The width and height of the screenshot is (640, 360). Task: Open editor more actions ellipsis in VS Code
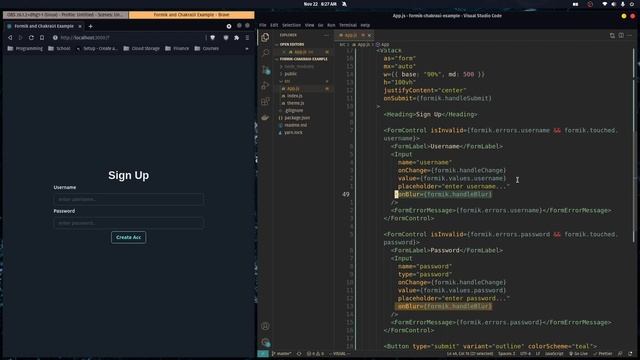630,36
